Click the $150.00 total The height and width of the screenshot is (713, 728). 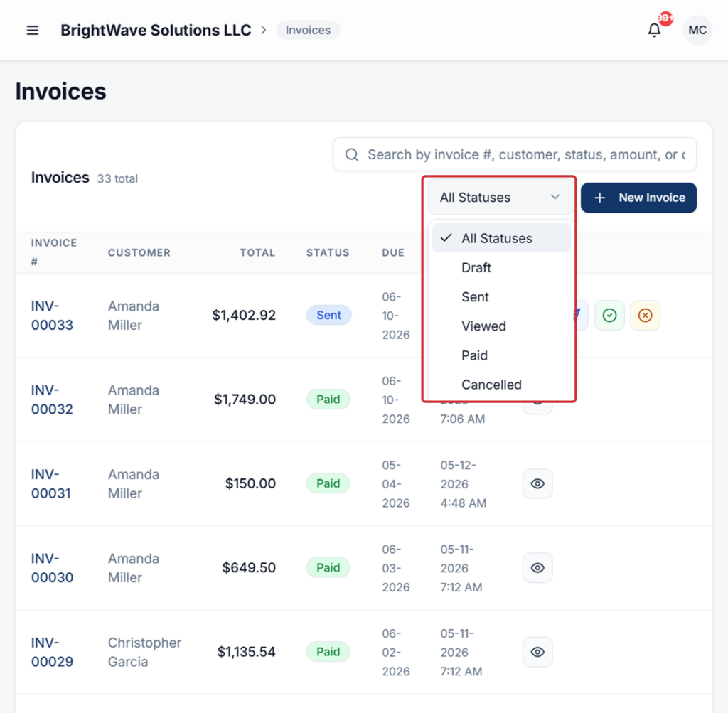point(250,483)
